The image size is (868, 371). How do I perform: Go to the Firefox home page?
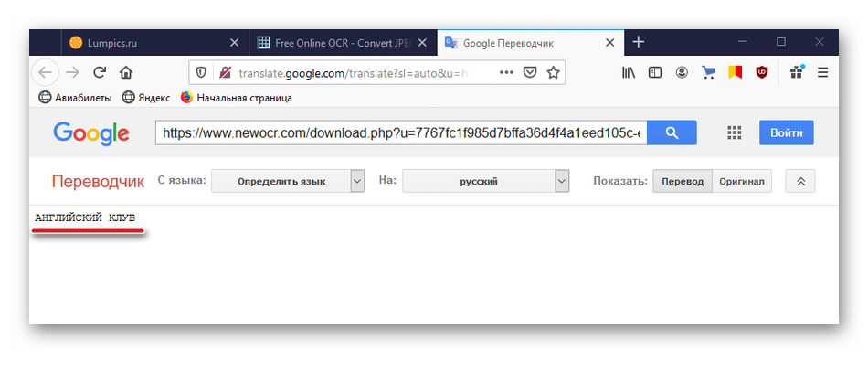pyautogui.click(x=126, y=72)
